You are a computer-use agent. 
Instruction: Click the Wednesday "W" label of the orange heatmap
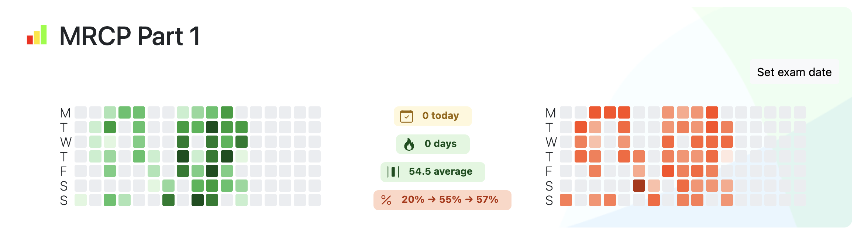[x=551, y=142]
